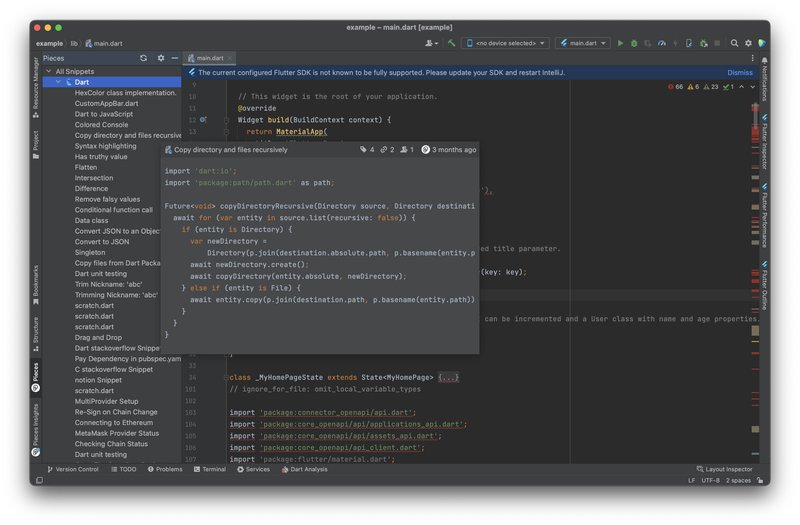Open the Bookmarks tool window

point(36,285)
